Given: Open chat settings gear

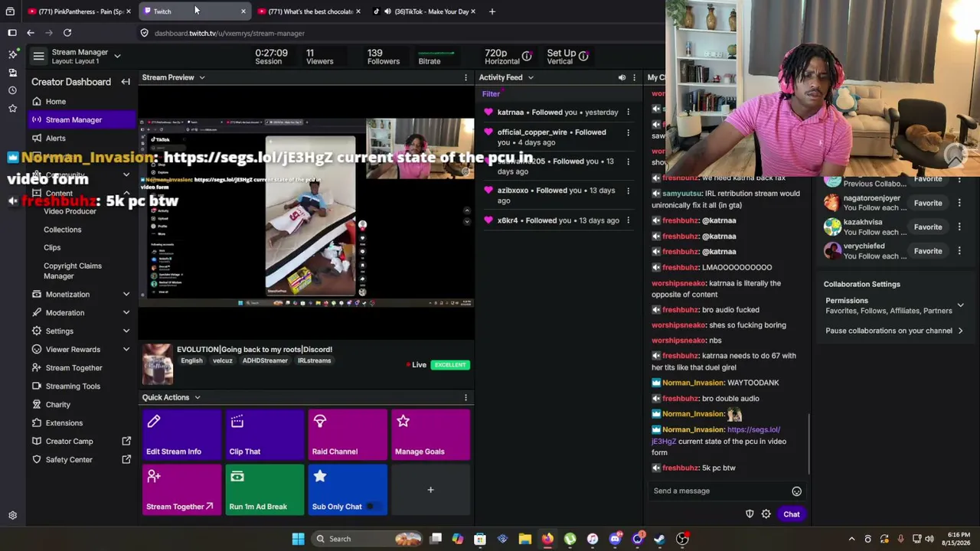Looking at the screenshot, I should click(766, 514).
